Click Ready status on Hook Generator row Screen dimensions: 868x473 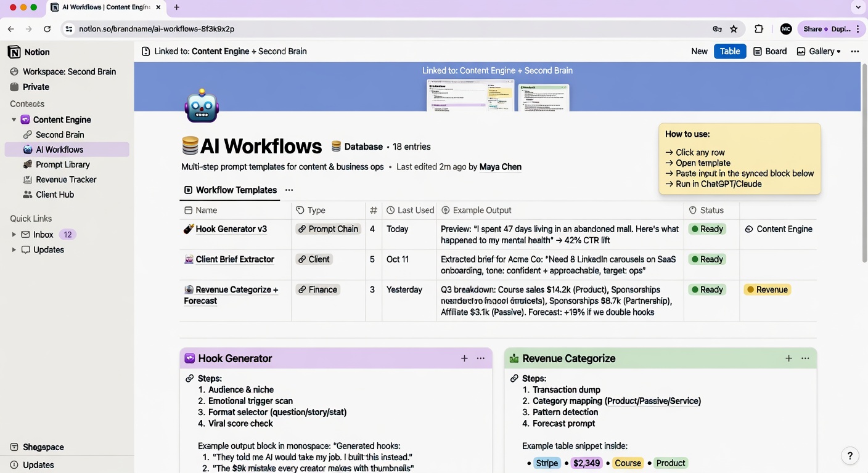pos(707,229)
